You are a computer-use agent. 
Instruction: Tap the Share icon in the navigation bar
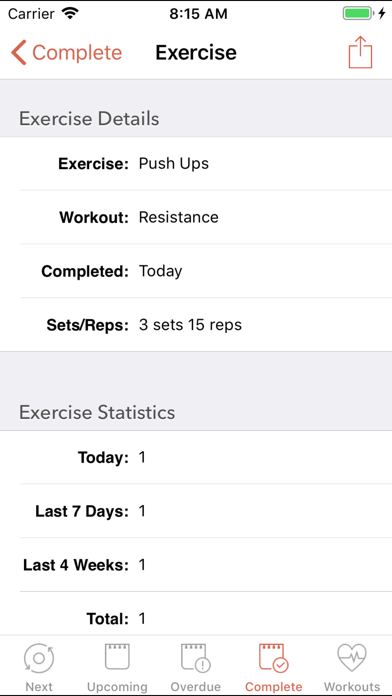[x=360, y=52]
